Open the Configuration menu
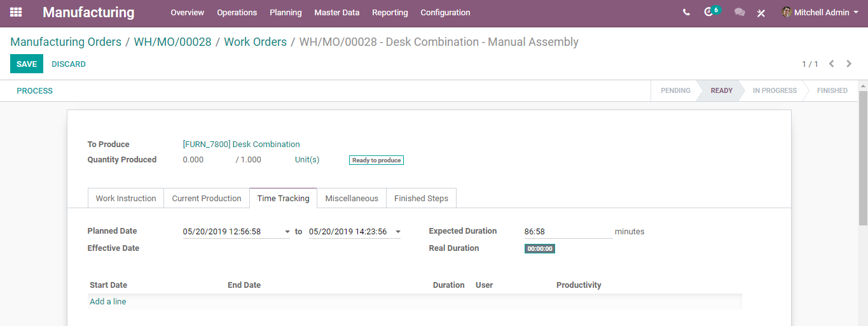The width and height of the screenshot is (868, 326). (446, 12)
